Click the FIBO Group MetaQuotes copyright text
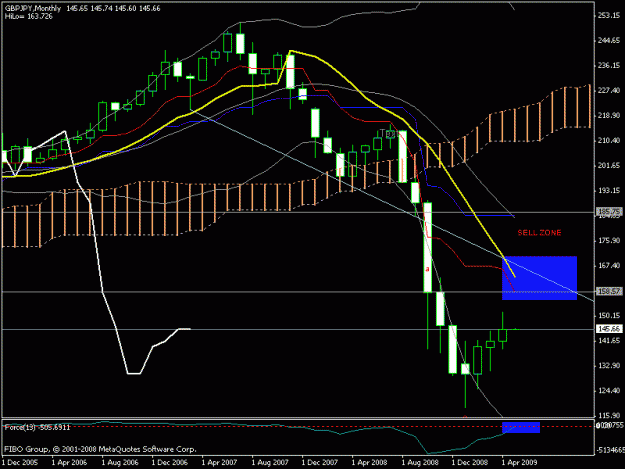The height and width of the screenshot is (469, 625). 100,449
